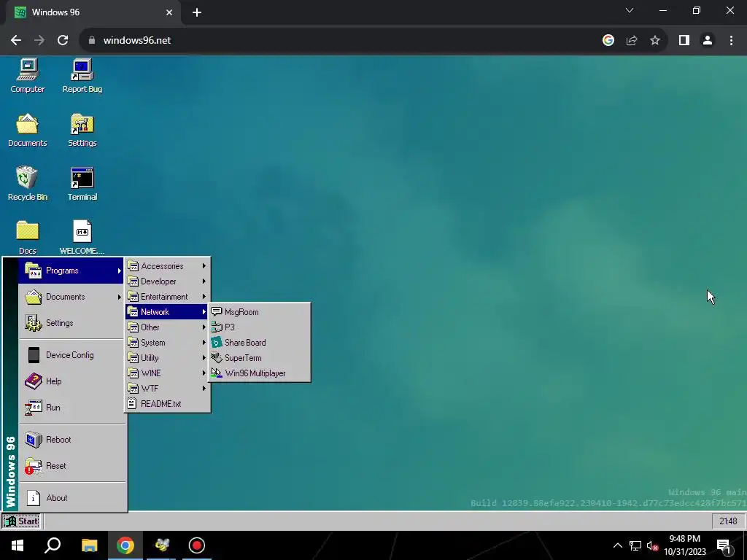The image size is (747, 560).
Task: Expand the Other program folder
Action: [167, 327]
